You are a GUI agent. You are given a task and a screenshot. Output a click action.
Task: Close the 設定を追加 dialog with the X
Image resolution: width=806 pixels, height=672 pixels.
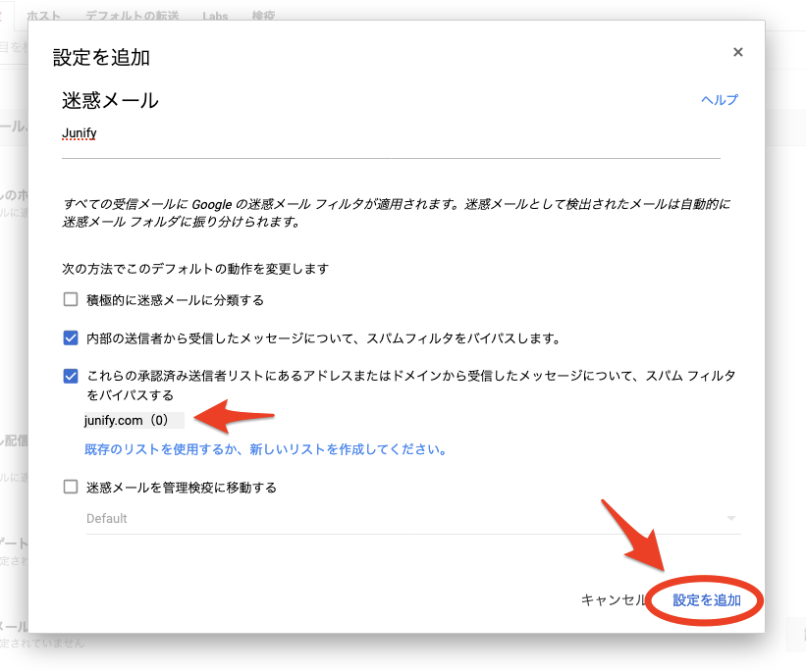[x=738, y=53]
